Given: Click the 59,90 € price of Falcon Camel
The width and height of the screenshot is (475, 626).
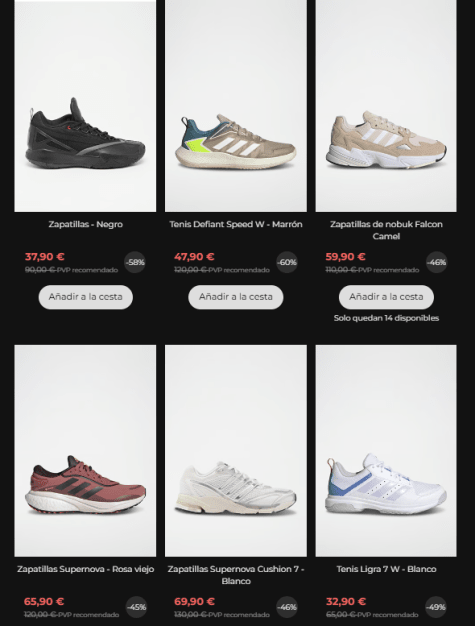Looking at the screenshot, I should [345, 257].
